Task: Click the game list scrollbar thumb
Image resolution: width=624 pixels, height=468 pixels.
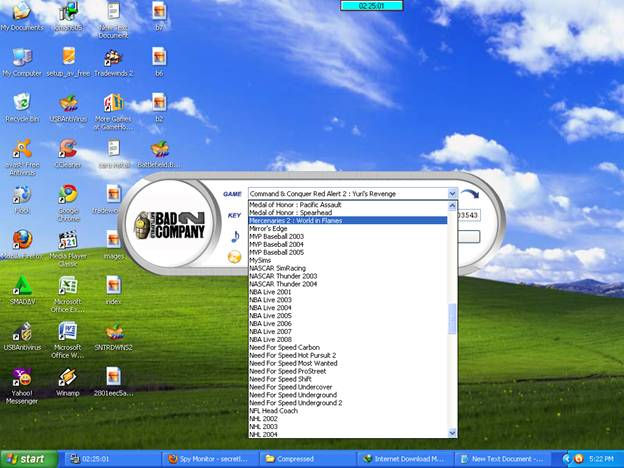Action: 452,319
